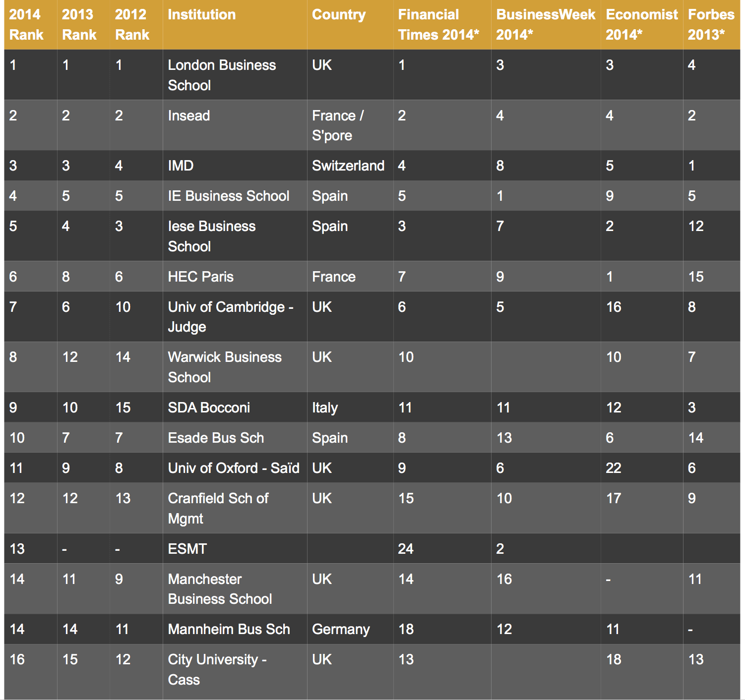Viewport: 745px width, 700px height.
Task: Click UK country in London Business School row
Action: pyautogui.click(x=350, y=75)
